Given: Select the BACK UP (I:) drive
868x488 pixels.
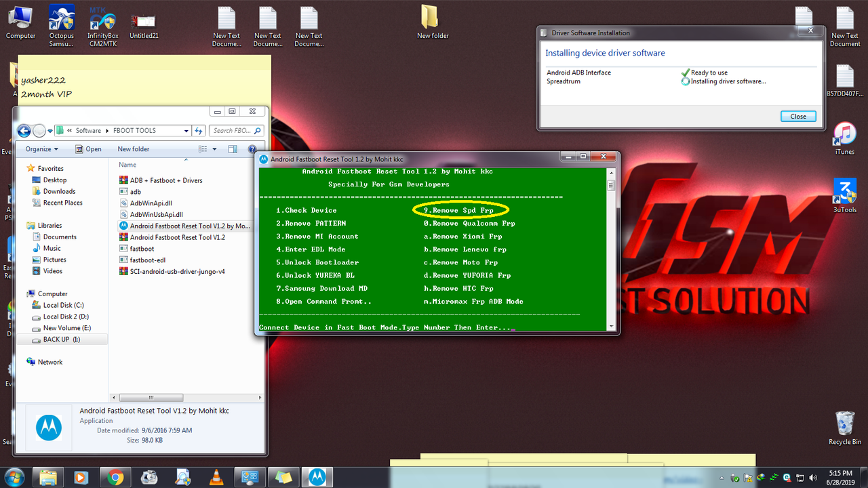Looking at the screenshot, I should pyautogui.click(x=61, y=340).
